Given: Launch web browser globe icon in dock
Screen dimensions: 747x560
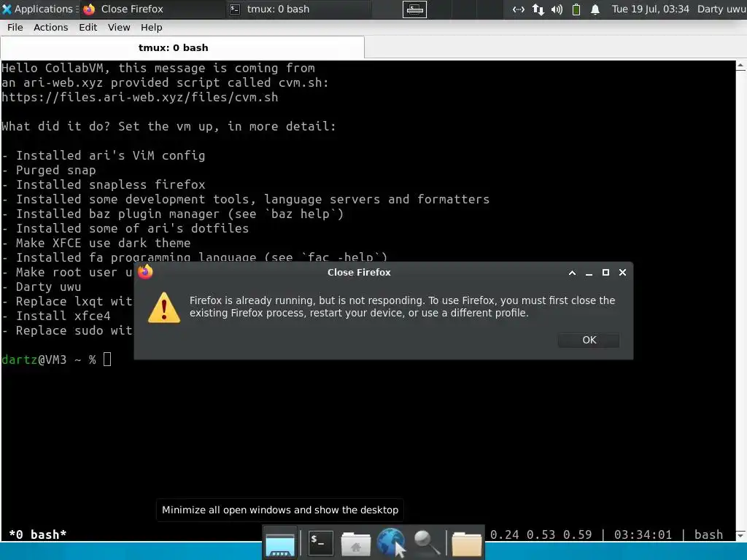Looking at the screenshot, I should tap(391, 542).
